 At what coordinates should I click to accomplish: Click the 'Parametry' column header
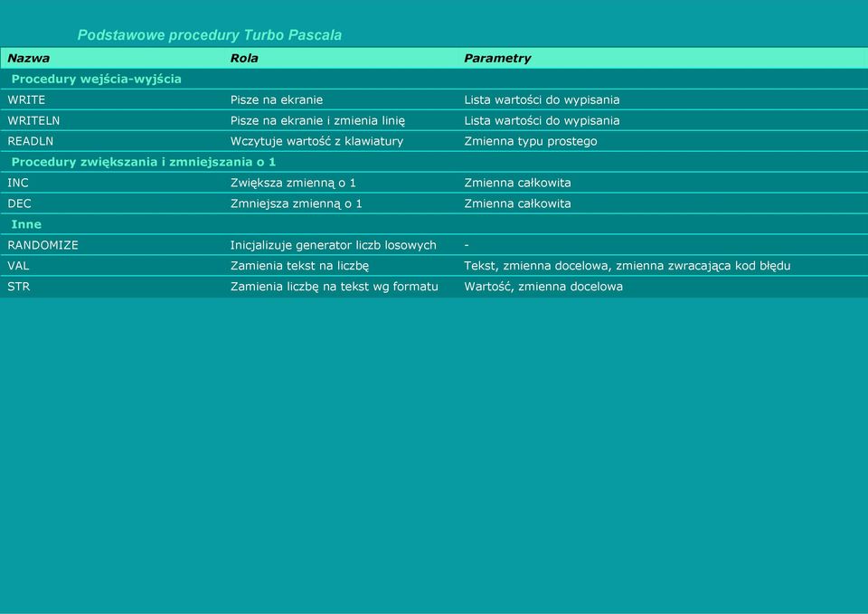tap(497, 58)
